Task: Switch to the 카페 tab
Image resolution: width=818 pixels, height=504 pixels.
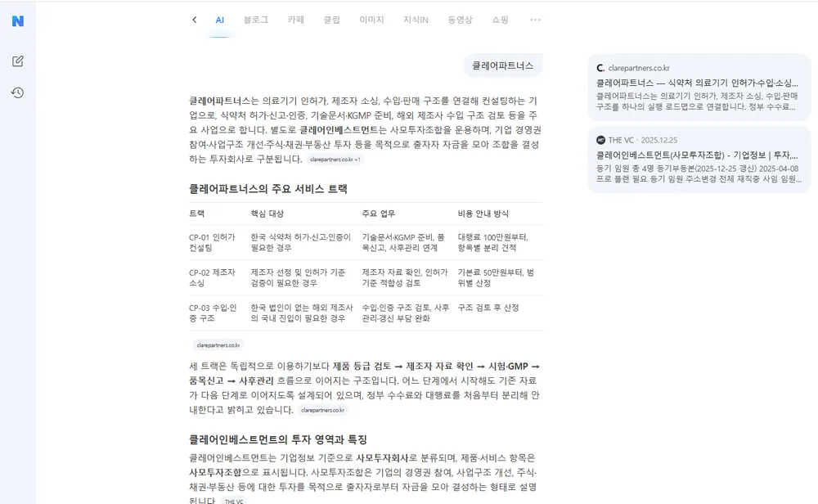Action: (x=296, y=20)
